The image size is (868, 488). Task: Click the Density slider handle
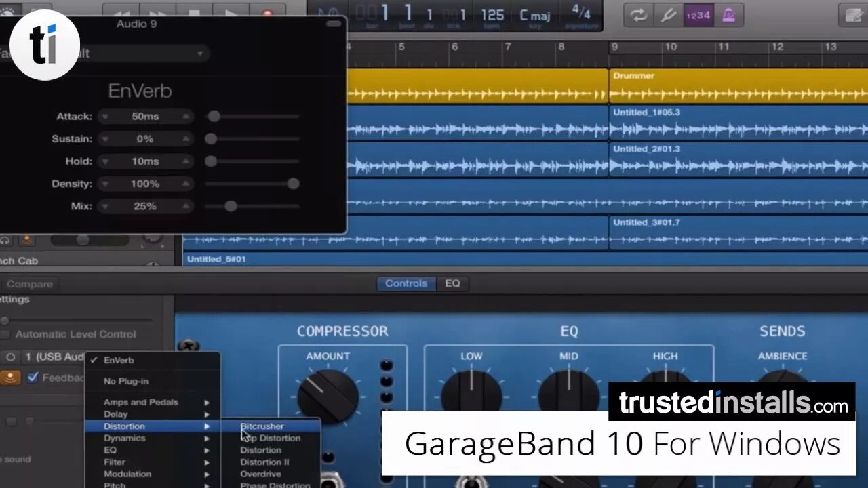(293, 184)
